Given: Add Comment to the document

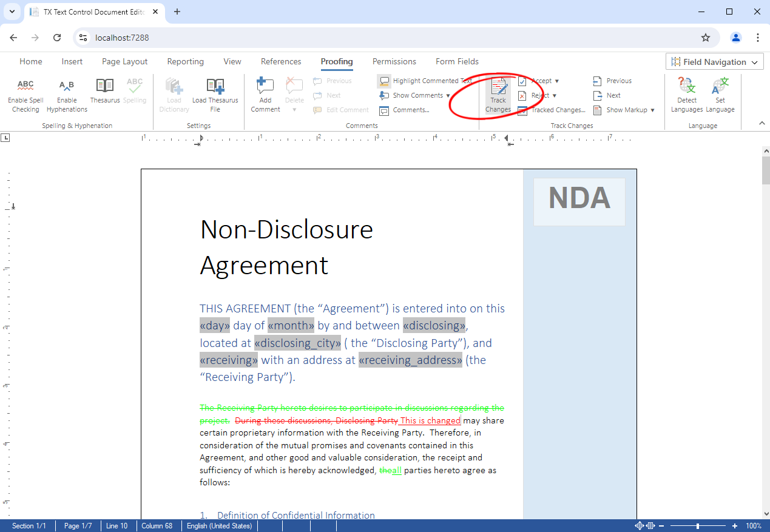Looking at the screenshot, I should (x=265, y=96).
